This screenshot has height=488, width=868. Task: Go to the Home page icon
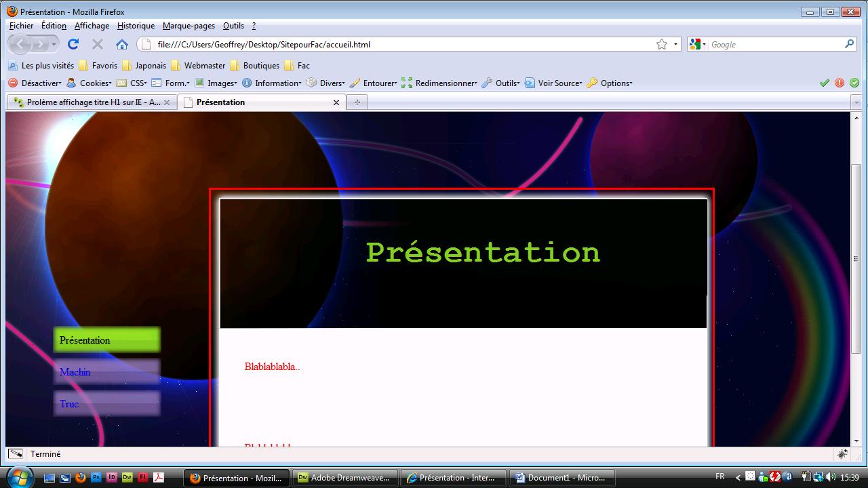[122, 44]
